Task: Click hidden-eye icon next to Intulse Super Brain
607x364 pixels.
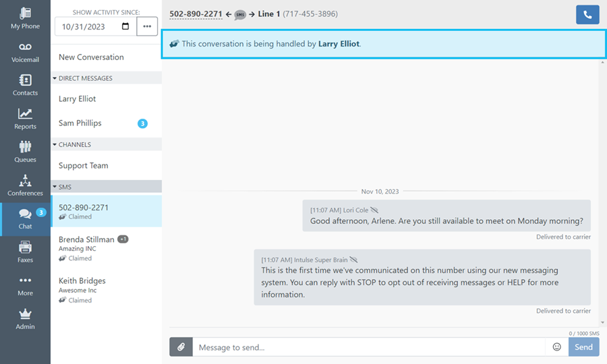Action: 353,260
